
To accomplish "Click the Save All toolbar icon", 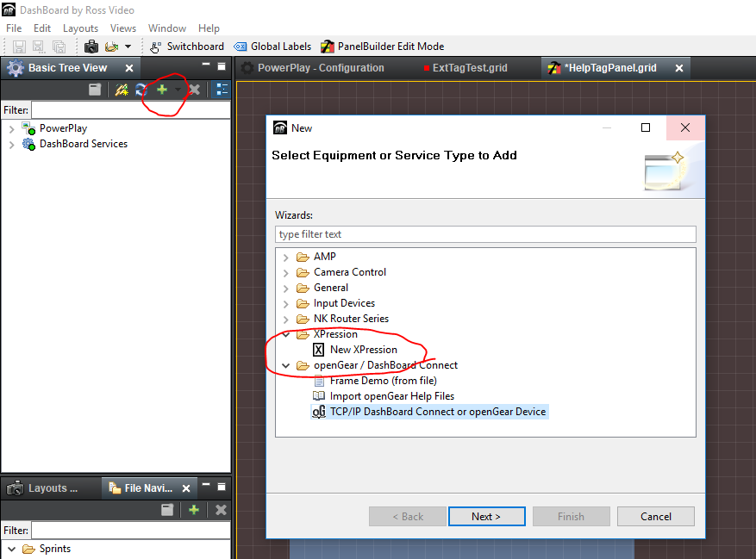I will 59,47.
